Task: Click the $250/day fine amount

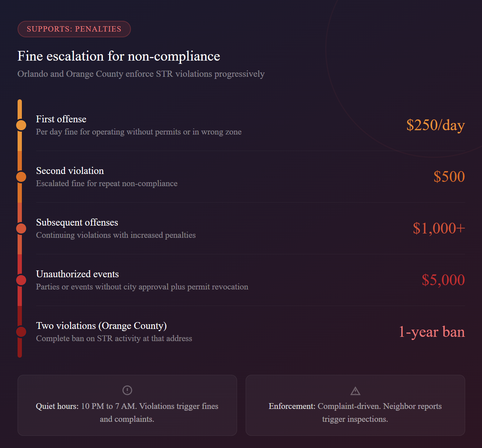Action: pyautogui.click(x=435, y=125)
